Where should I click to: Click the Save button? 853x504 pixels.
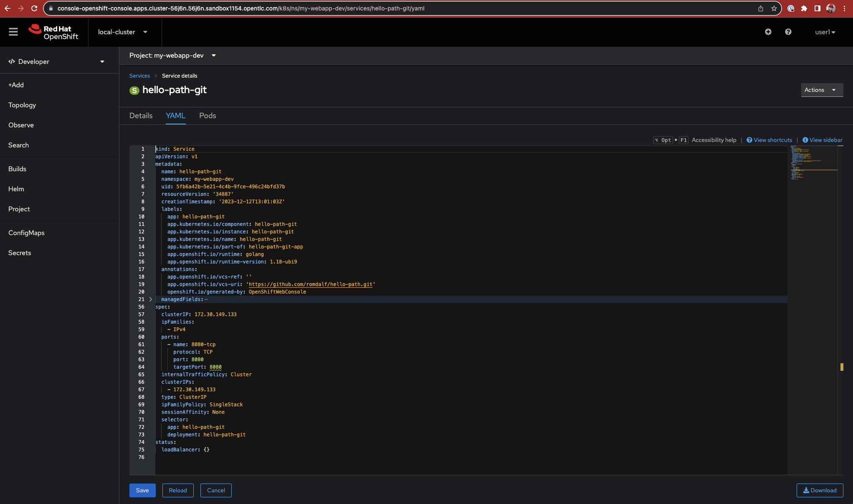point(142,490)
